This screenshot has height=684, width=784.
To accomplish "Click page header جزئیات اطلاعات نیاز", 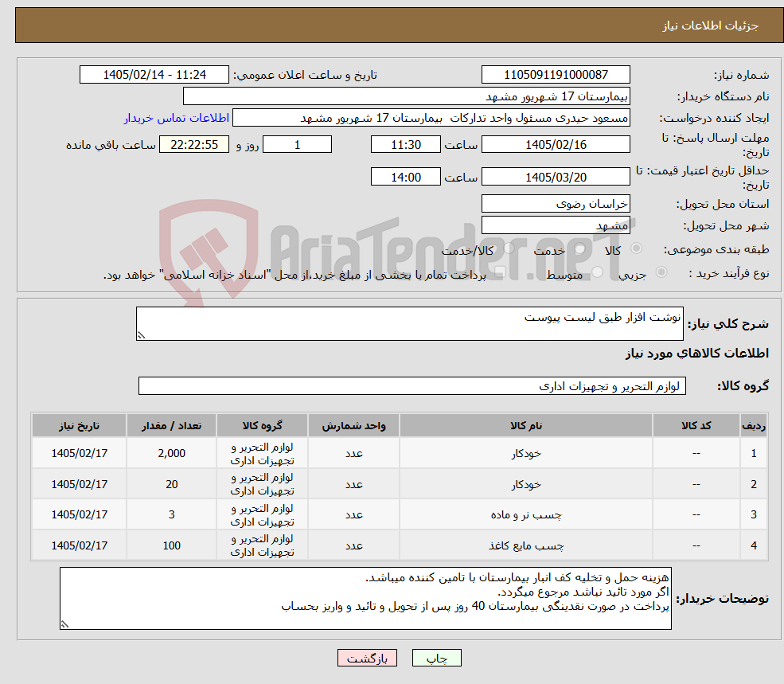I will click(711, 25).
